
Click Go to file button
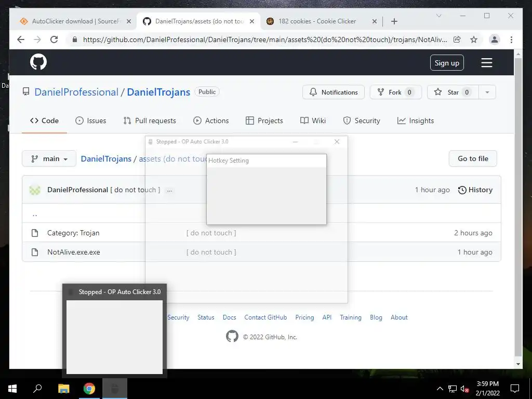coord(473,158)
